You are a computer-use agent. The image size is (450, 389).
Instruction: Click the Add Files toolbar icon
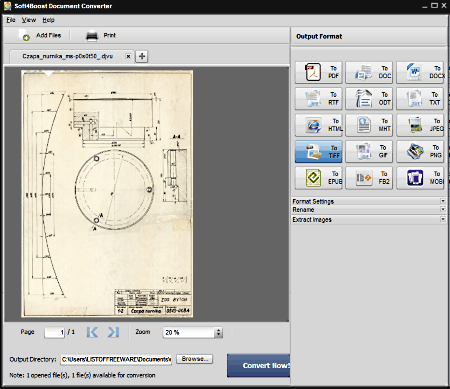(25, 35)
